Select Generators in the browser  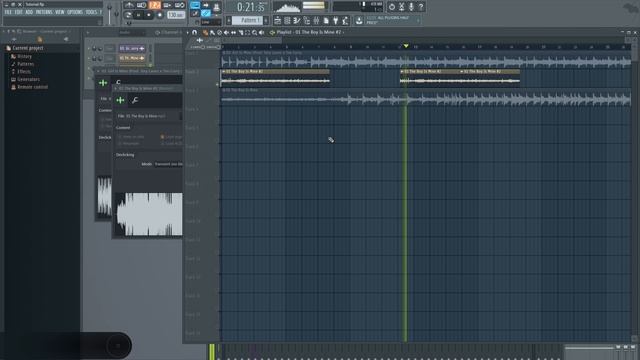tap(28, 79)
